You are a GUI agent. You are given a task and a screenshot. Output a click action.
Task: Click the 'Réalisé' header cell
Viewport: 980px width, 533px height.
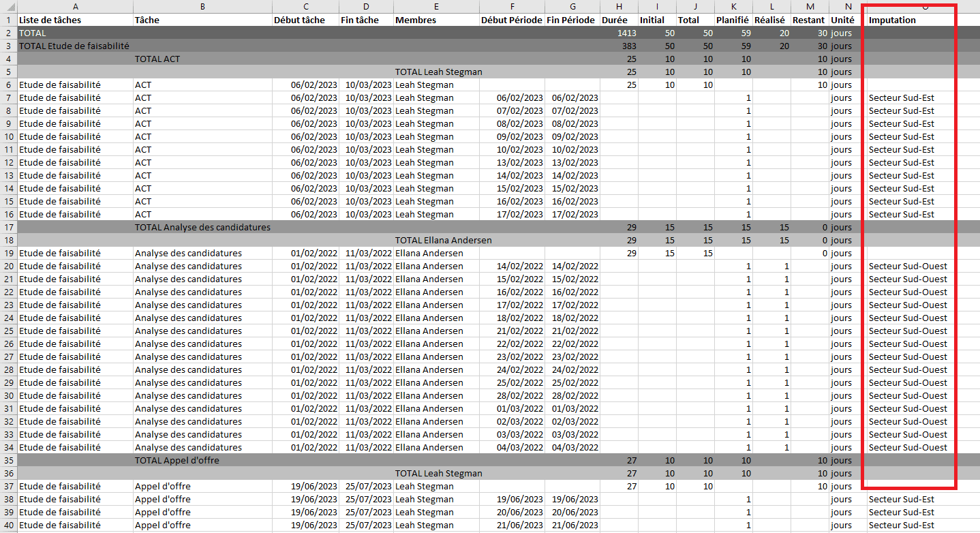[772, 20]
